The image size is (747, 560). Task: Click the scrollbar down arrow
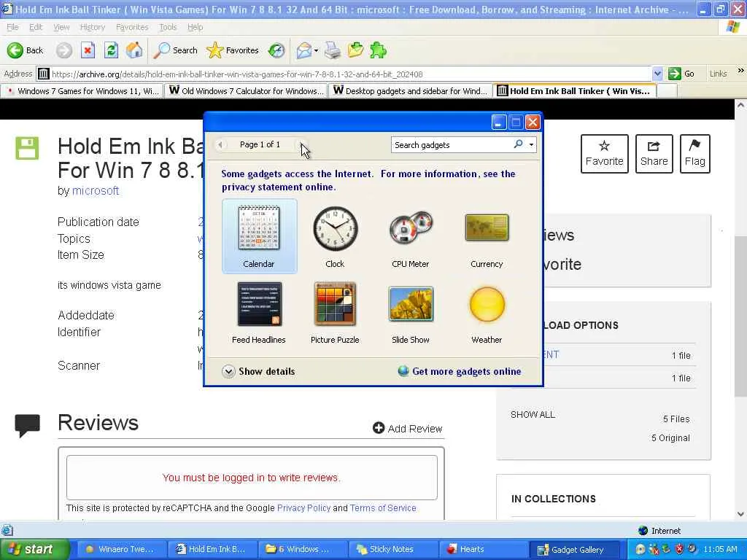[741, 514]
